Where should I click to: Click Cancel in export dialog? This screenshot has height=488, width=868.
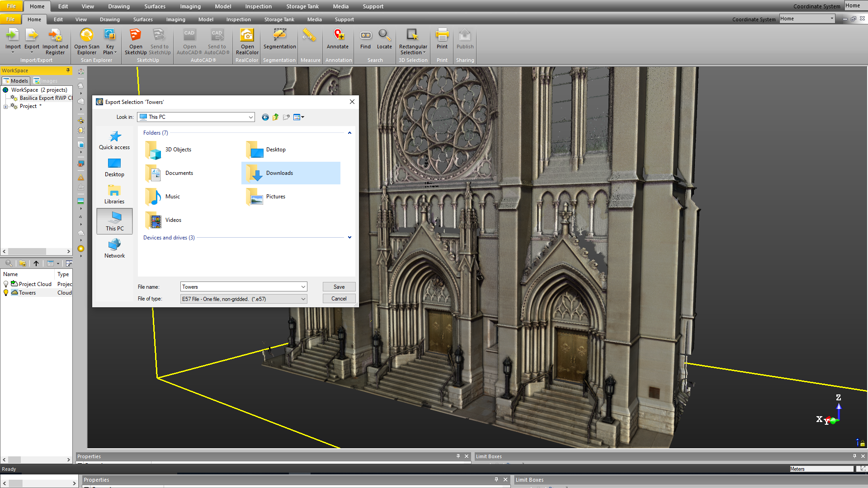pos(339,299)
